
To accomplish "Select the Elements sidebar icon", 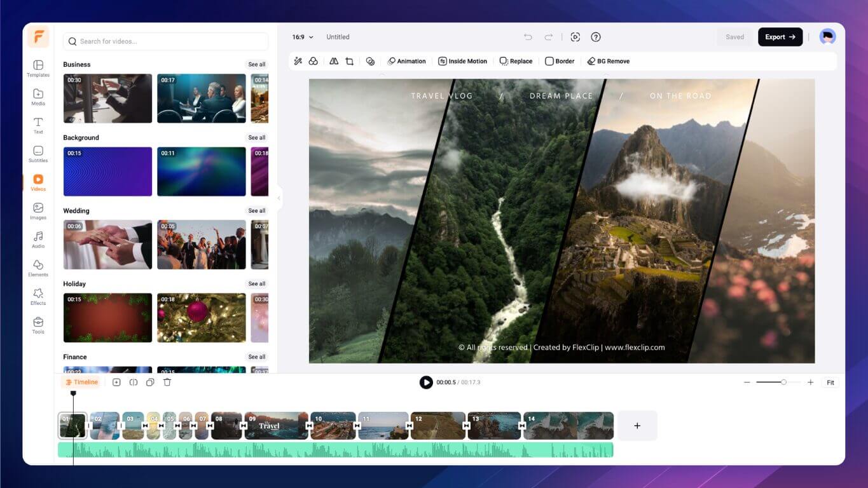I will click(38, 268).
